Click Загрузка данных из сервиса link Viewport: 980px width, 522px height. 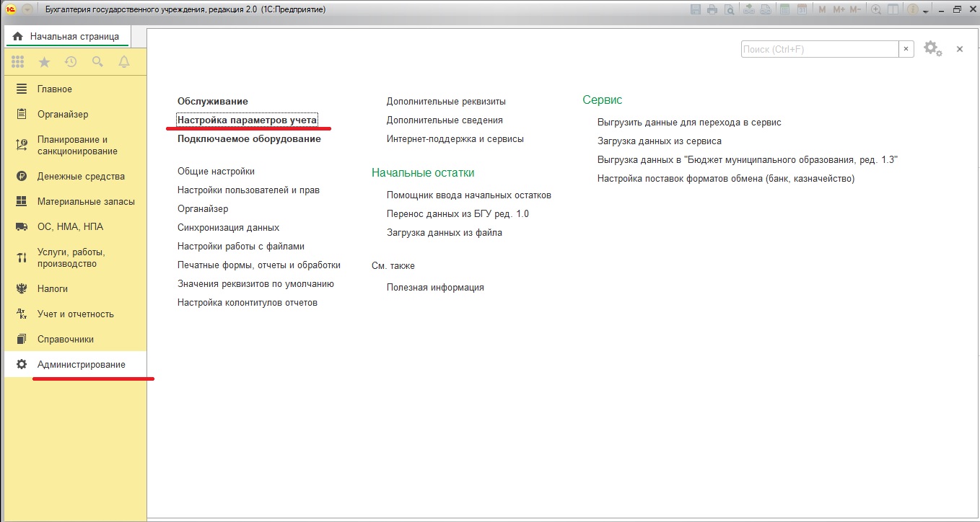click(659, 141)
